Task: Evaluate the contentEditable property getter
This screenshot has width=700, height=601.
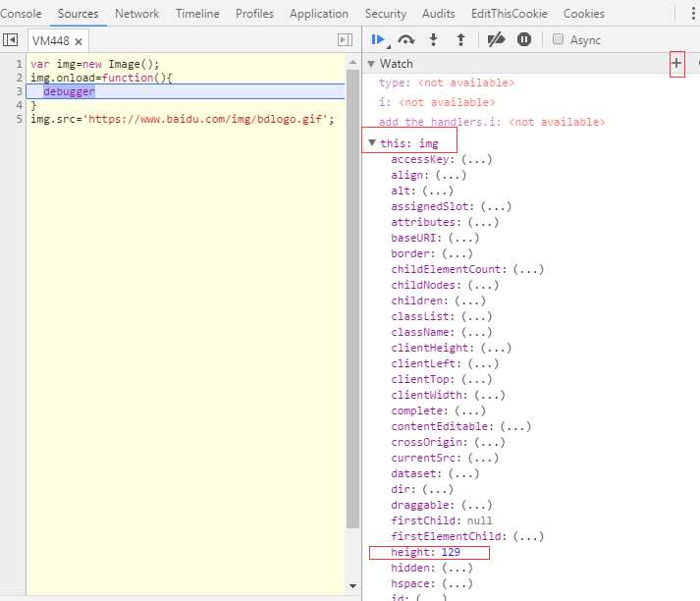Action: (515, 426)
